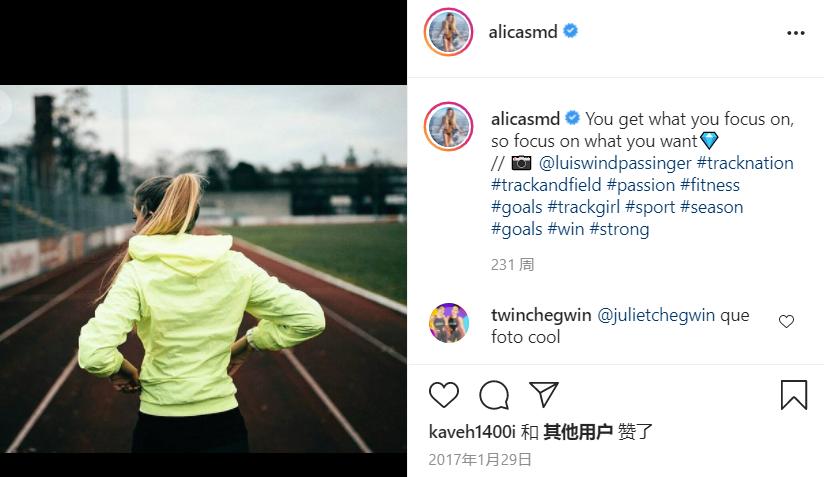
Task: Open the #trackandfield hashtag
Action: point(546,185)
